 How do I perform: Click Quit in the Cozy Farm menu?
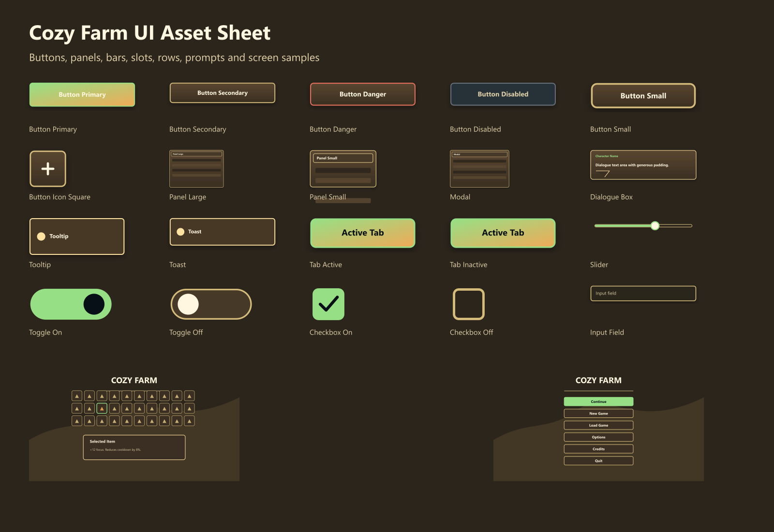click(x=598, y=461)
